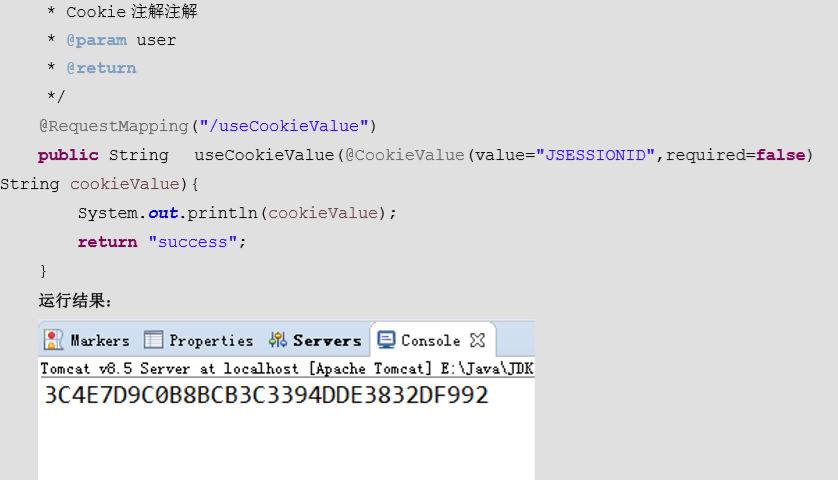The width and height of the screenshot is (838, 480).
Task: Click the @CookieValue annotation in method signature
Action: pyautogui.click(x=405, y=155)
